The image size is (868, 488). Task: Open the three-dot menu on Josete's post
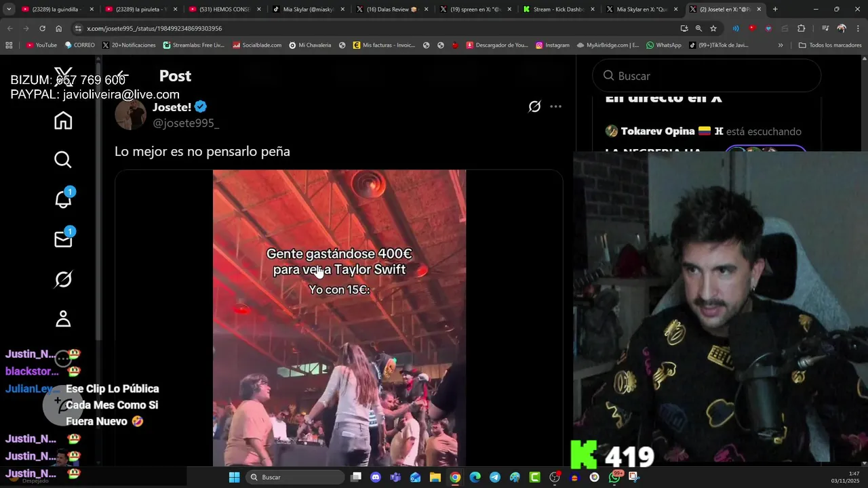[555, 106]
